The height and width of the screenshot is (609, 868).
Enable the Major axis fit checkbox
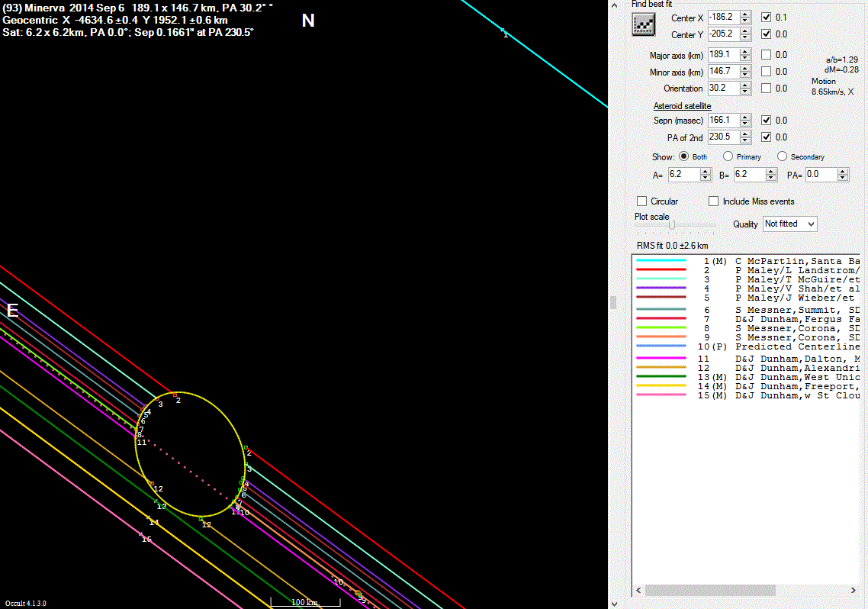point(766,54)
